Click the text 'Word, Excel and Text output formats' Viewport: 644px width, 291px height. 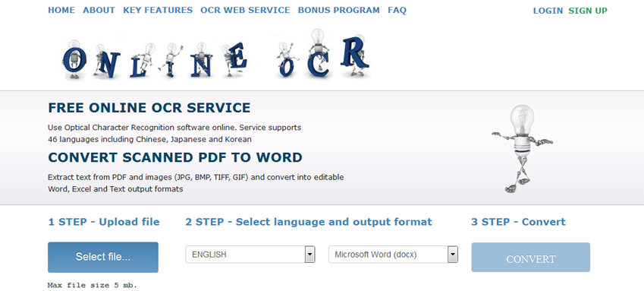[115, 189]
